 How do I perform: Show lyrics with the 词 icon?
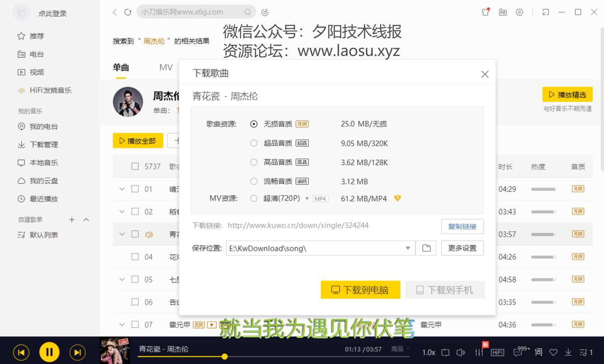click(538, 352)
